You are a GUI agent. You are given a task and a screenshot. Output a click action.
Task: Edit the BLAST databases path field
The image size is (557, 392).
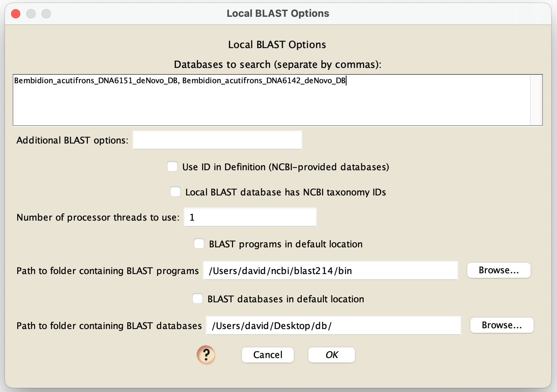334,326
